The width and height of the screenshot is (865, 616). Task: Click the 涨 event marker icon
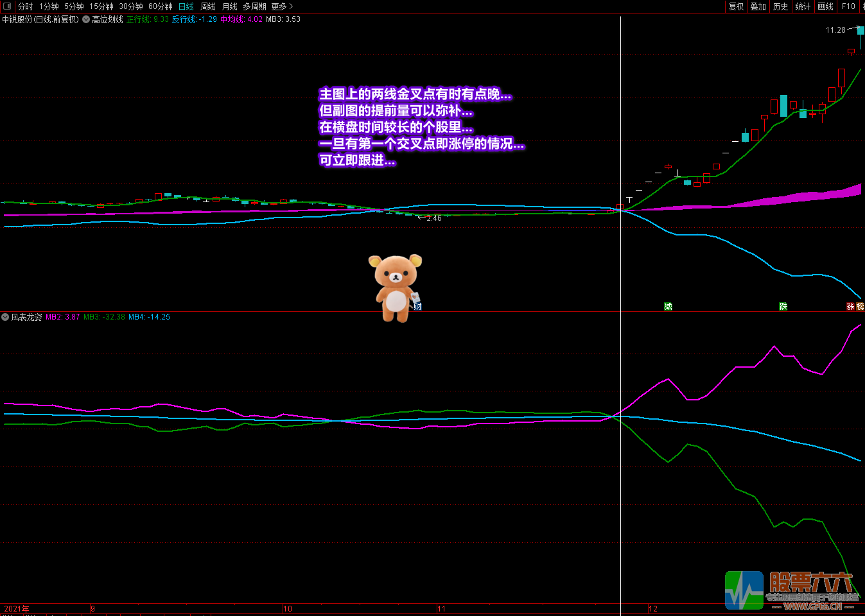pyautogui.click(x=851, y=307)
